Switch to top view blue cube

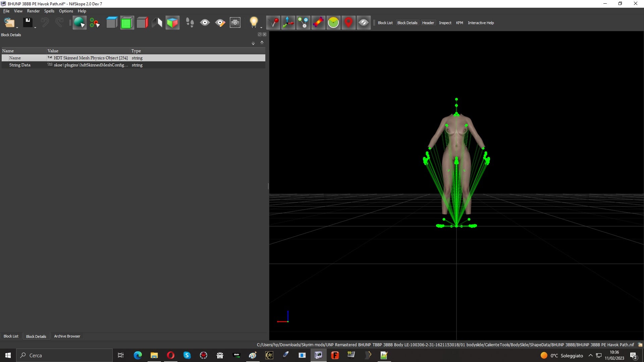(x=112, y=23)
